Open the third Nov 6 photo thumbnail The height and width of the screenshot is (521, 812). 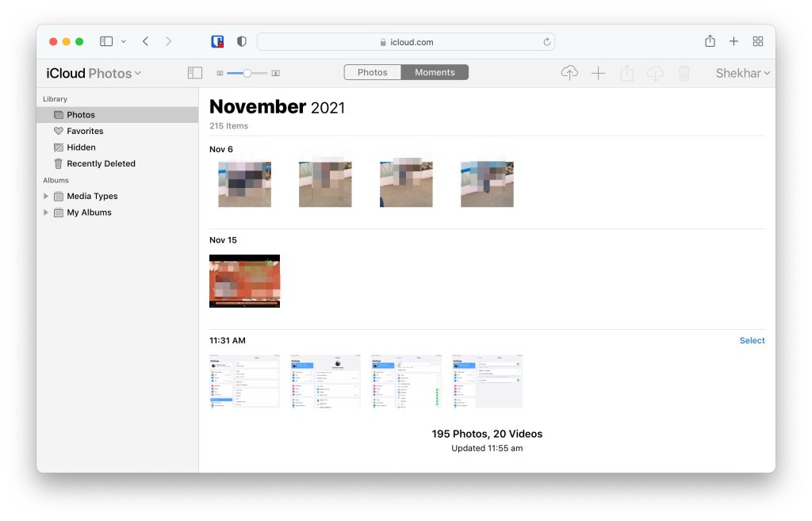pos(406,184)
